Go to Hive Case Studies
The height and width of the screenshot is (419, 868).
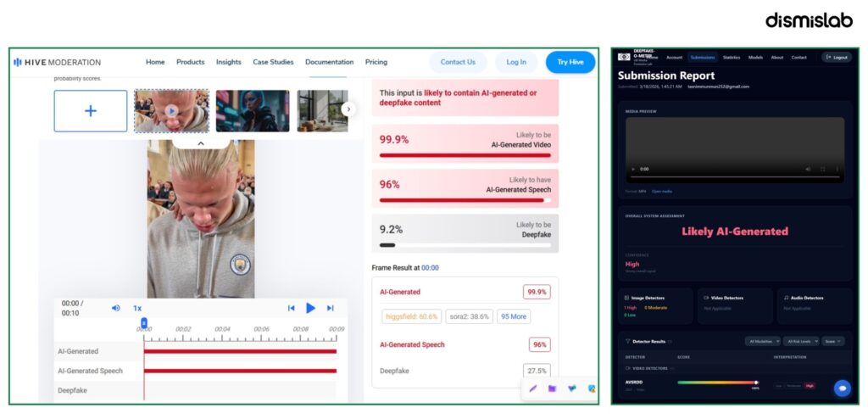274,62
